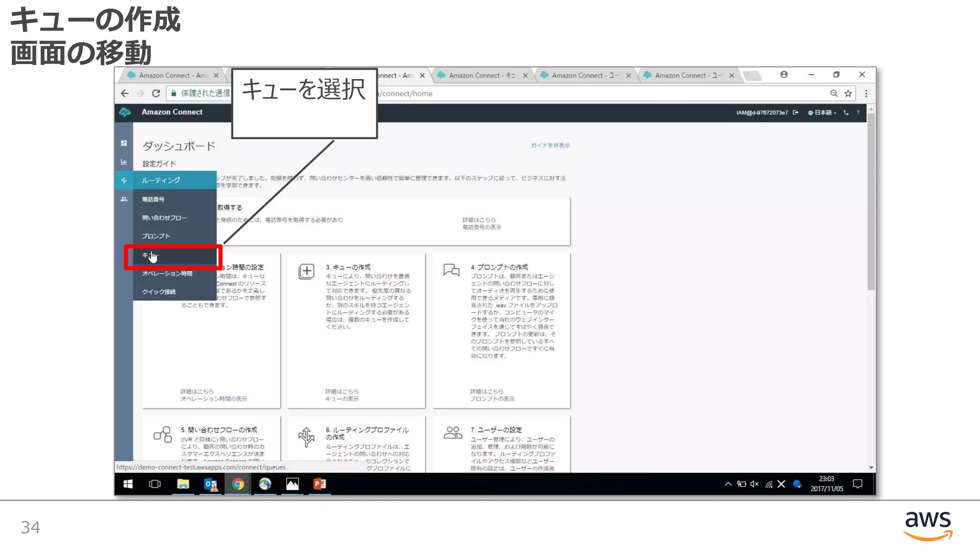Screen dimensions: 980x551
Task: Click プロンプトの表示 link
Action: (x=492, y=398)
